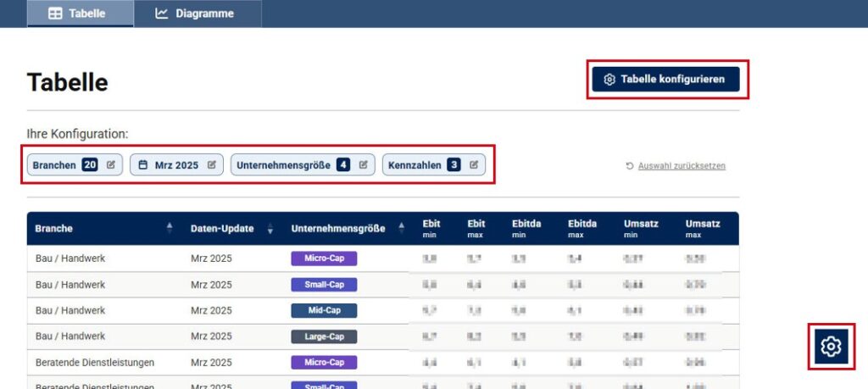Click Auswahl zurücksetzen link

[682, 166]
